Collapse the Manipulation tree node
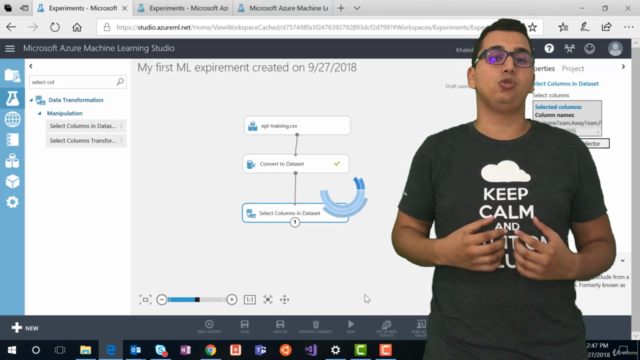 [x=40, y=113]
